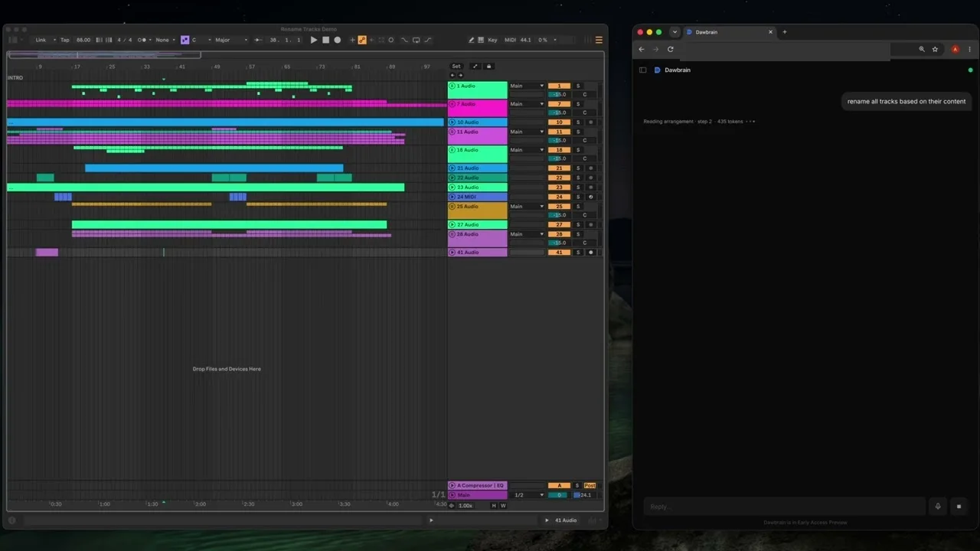
Task: Open the Major scale dropdown
Action: [x=230, y=40]
